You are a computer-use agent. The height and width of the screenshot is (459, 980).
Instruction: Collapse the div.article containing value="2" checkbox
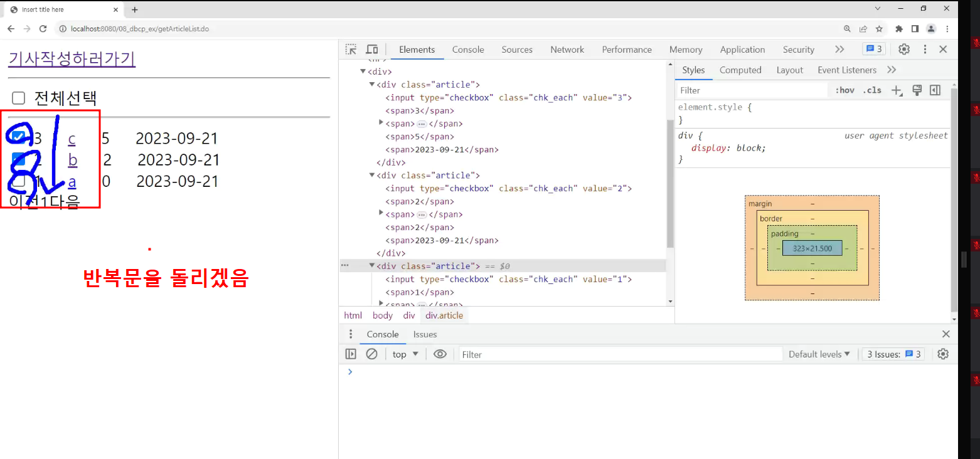pos(372,176)
